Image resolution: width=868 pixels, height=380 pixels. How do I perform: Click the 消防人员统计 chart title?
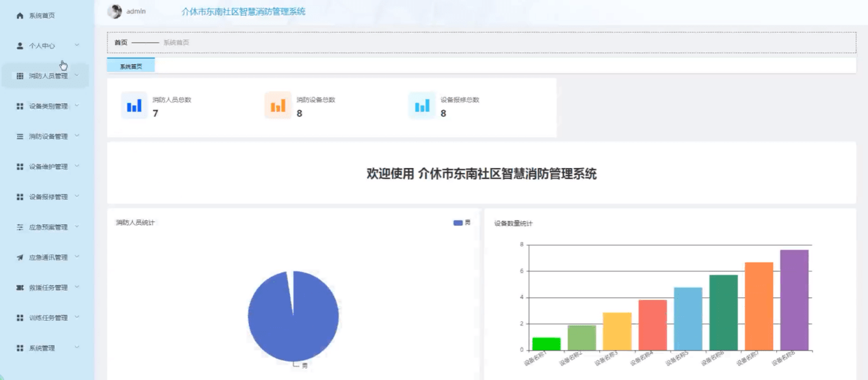click(x=135, y=223)
